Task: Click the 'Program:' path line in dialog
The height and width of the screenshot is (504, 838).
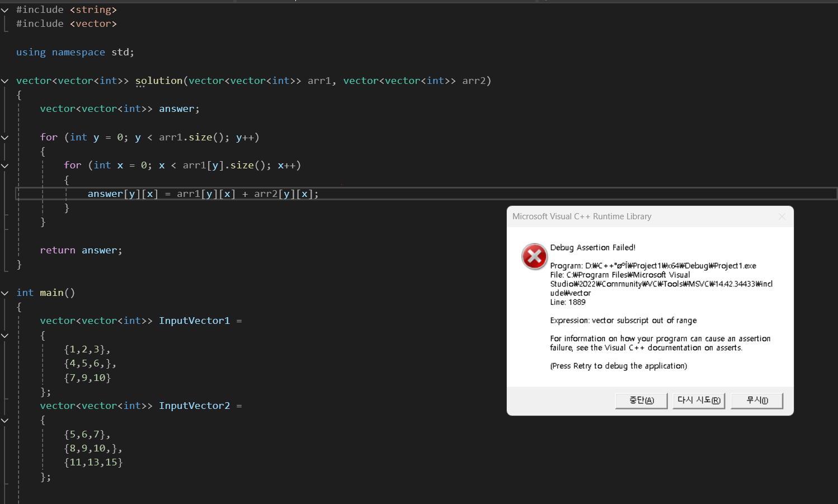Action: [x=653, y=266]
